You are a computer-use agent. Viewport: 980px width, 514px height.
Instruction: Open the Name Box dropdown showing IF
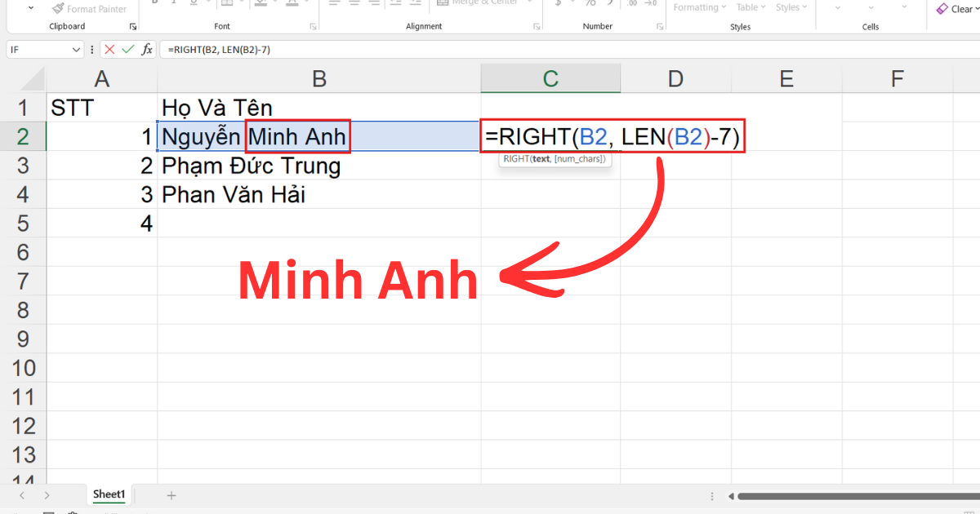(74, 49)
